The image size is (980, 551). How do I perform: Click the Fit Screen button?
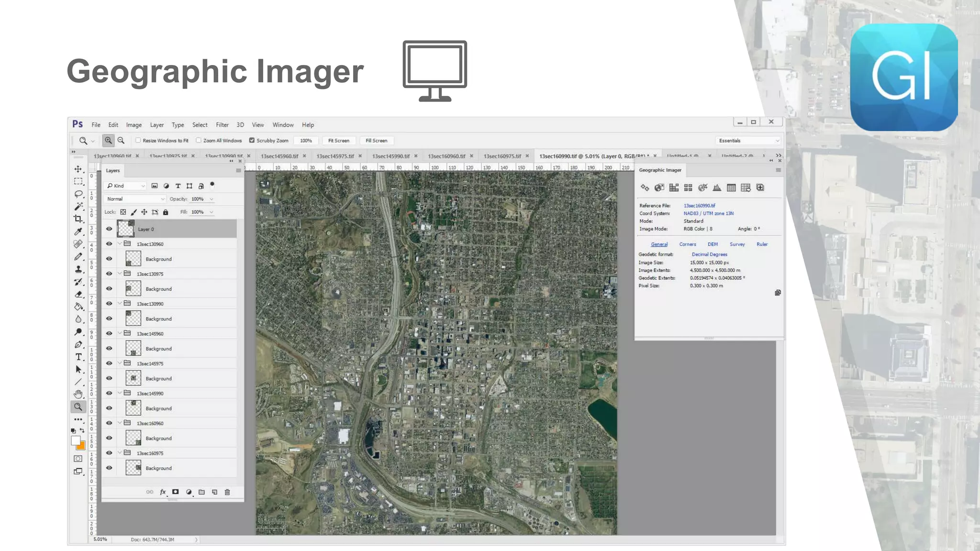[x=339, y=141]
